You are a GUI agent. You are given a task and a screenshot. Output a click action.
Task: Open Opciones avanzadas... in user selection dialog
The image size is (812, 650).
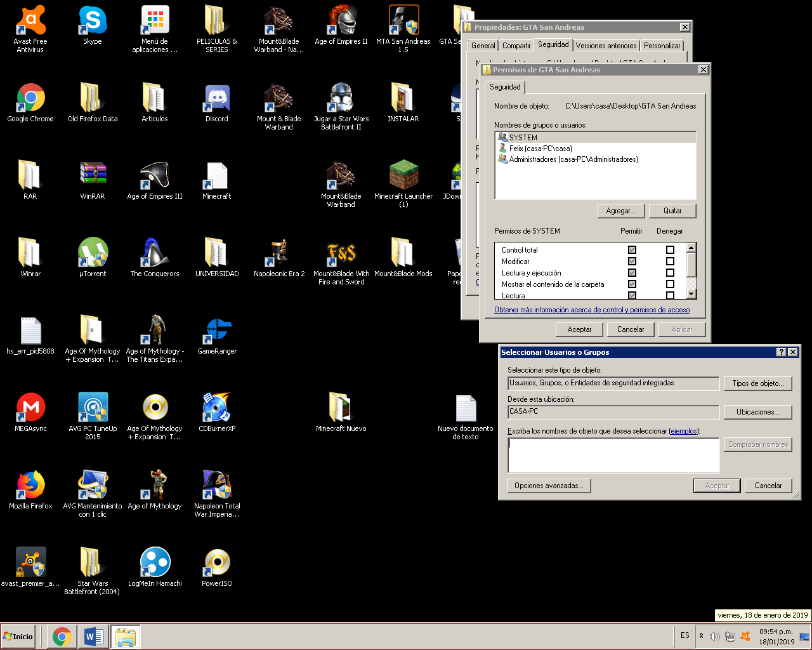(549, 486)
